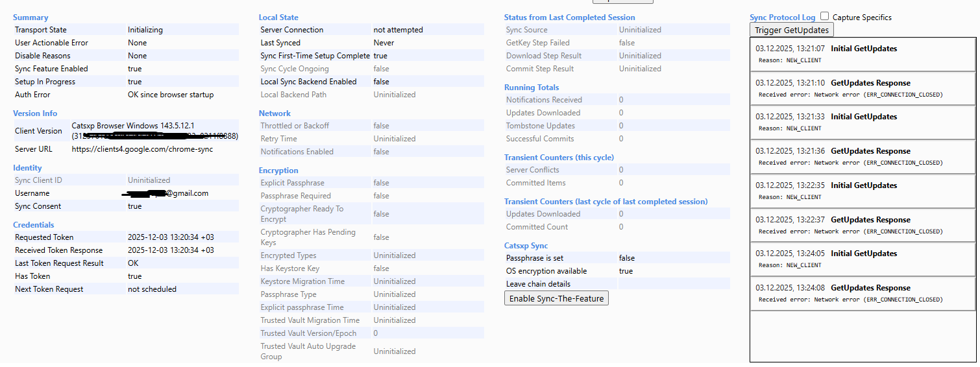Click the Catsxp Sync section heading
The image size is (980, 367).
coord(526,246)
